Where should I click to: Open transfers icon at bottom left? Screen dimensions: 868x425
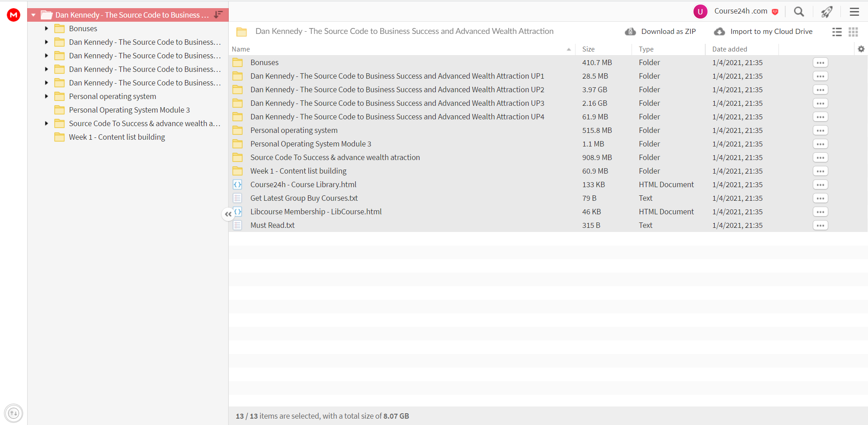point(14,413)
